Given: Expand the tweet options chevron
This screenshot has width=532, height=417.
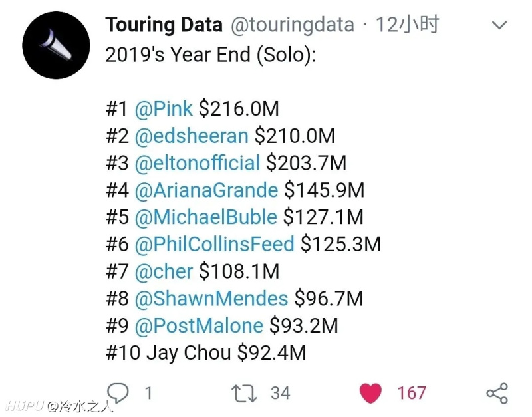Looking at the screenshot, I should pos(499,25).
